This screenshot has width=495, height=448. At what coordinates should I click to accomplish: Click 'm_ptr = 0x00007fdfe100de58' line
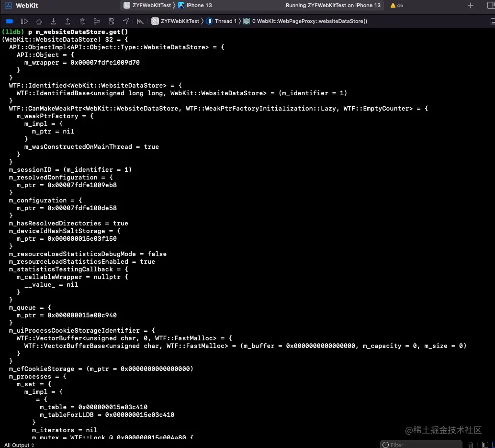(67, 208)
